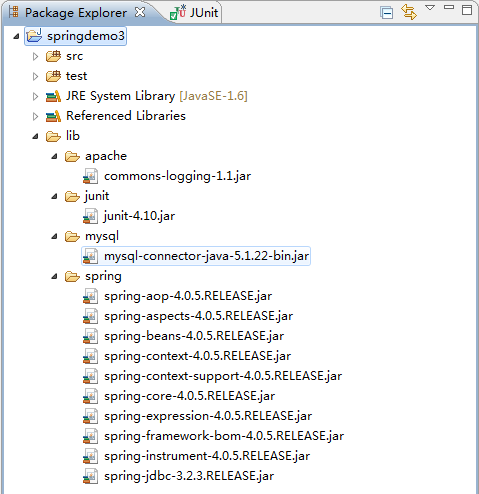The height and width of the screenshot is (494, 479).
Task: Select spring-context-support-4.0.5.RELEASE.jar
Action: tap(223, 376)
